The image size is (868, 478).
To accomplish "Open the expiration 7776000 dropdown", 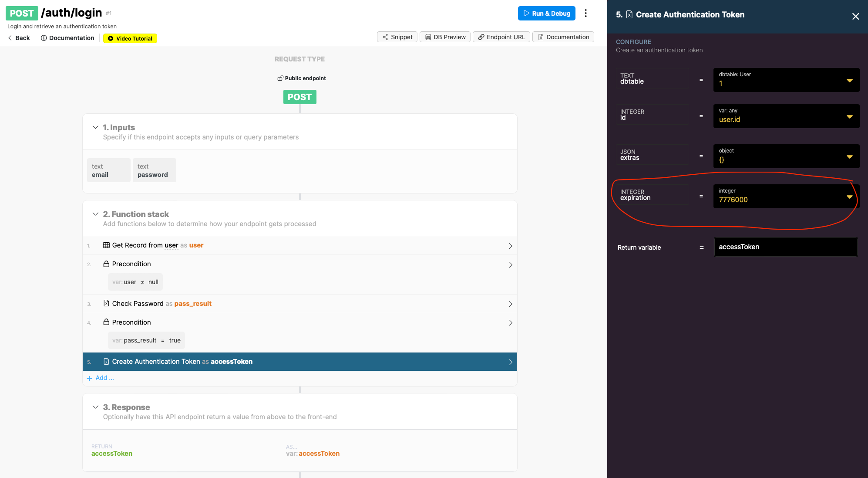I will [x=786, y=196].
